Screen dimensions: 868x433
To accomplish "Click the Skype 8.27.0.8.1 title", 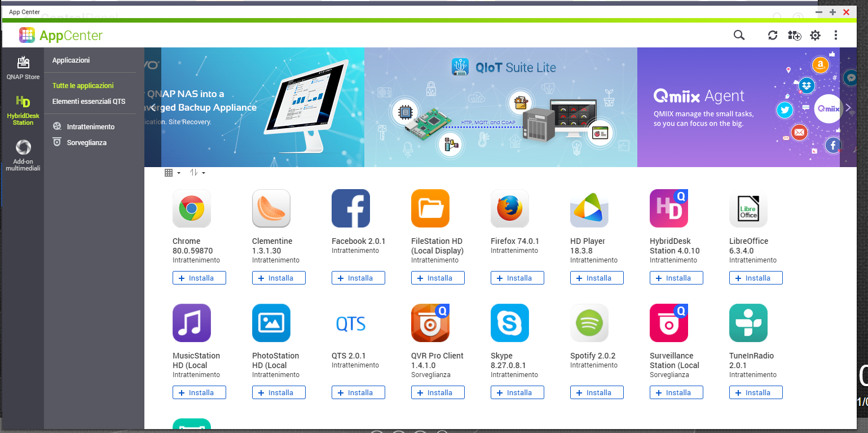I will [508, 360].
